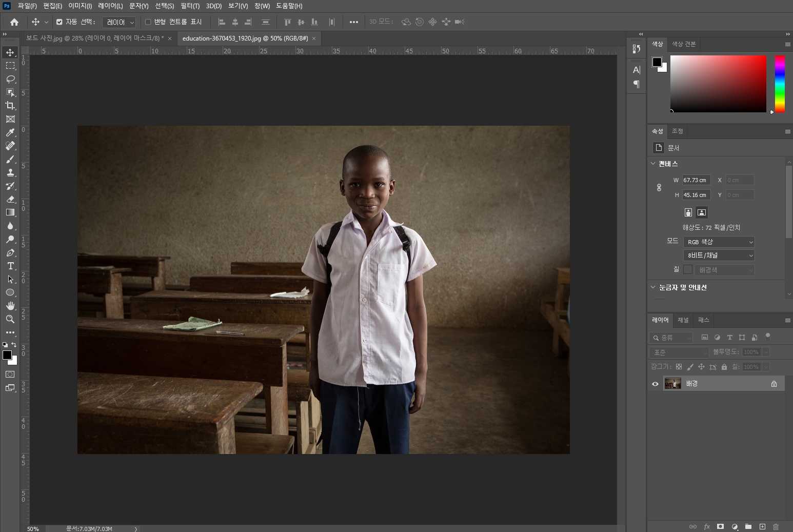Select the Object Selection tool
Screen dimensions: 793x532
click(10, 92)
